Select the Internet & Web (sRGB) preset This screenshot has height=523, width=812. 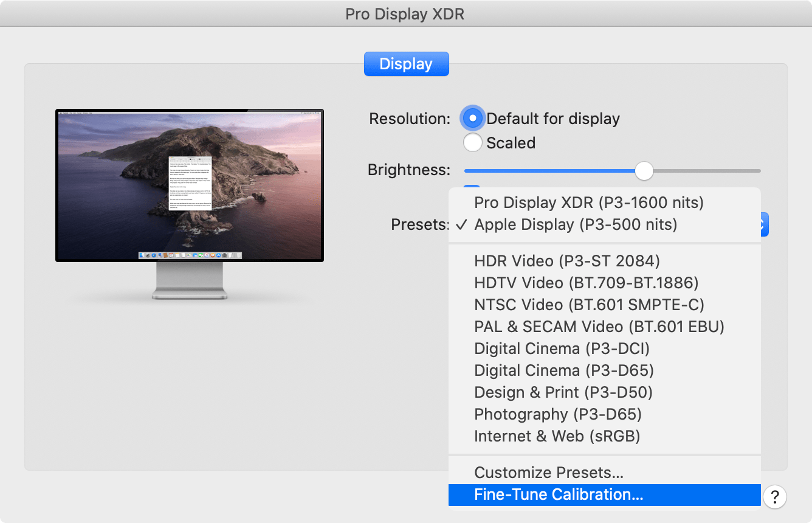[557, 436]
